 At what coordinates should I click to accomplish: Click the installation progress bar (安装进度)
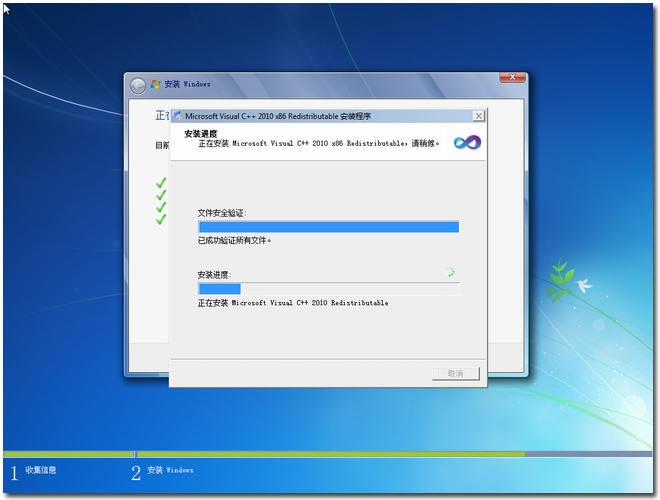point(329,289)
